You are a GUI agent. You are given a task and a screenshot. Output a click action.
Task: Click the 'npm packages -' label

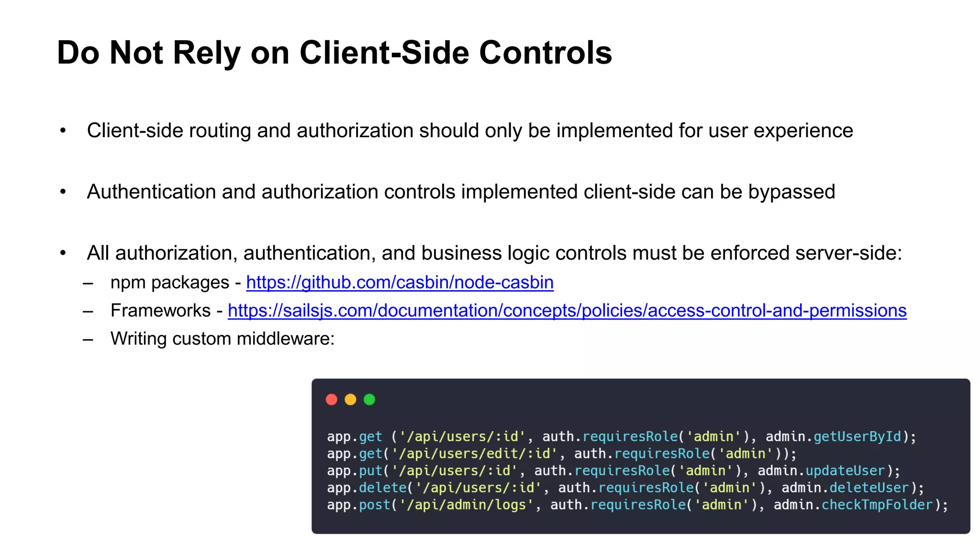[176, 282]
